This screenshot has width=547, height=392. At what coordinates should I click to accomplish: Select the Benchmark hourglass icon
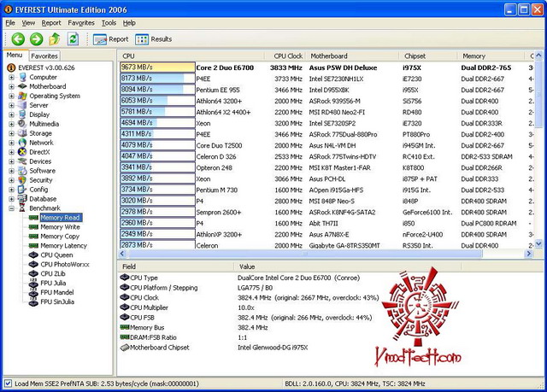pyautogui.click(x=23, y=208)
